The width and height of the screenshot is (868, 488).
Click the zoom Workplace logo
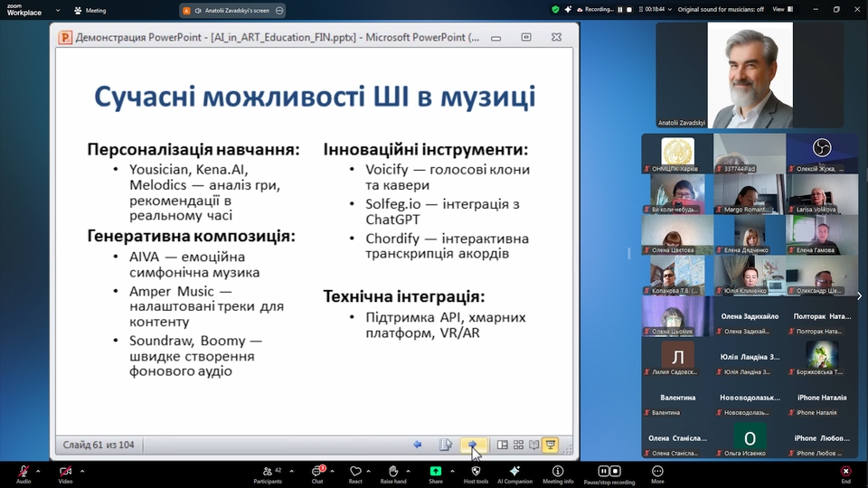(x=24, y=9)
